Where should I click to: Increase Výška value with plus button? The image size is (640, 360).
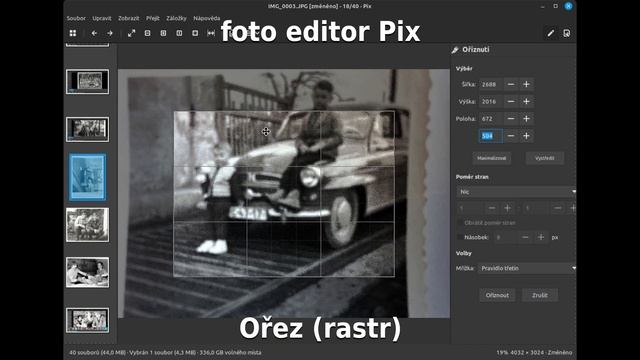pyautogui.click(x=526, y=101)
